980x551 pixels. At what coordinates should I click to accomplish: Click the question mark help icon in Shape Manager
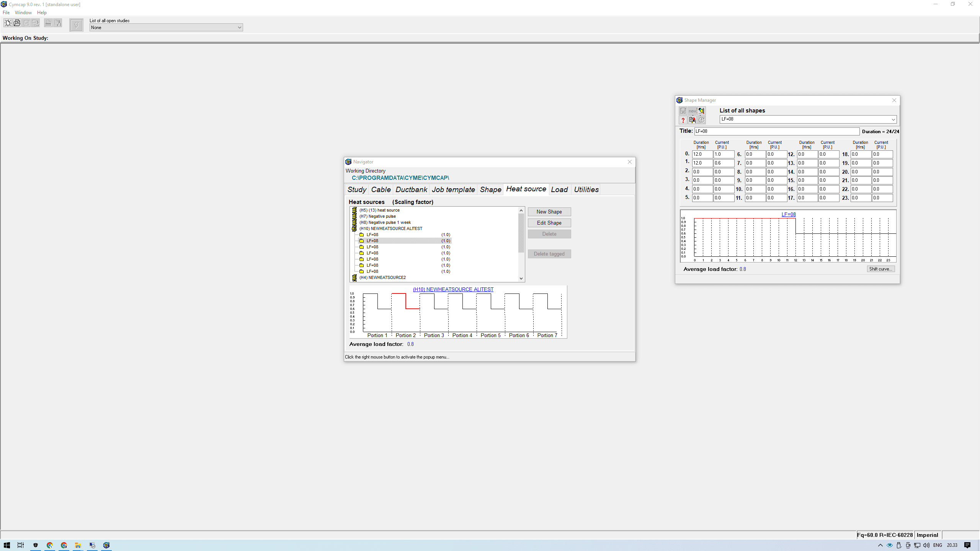click(683, 120)
